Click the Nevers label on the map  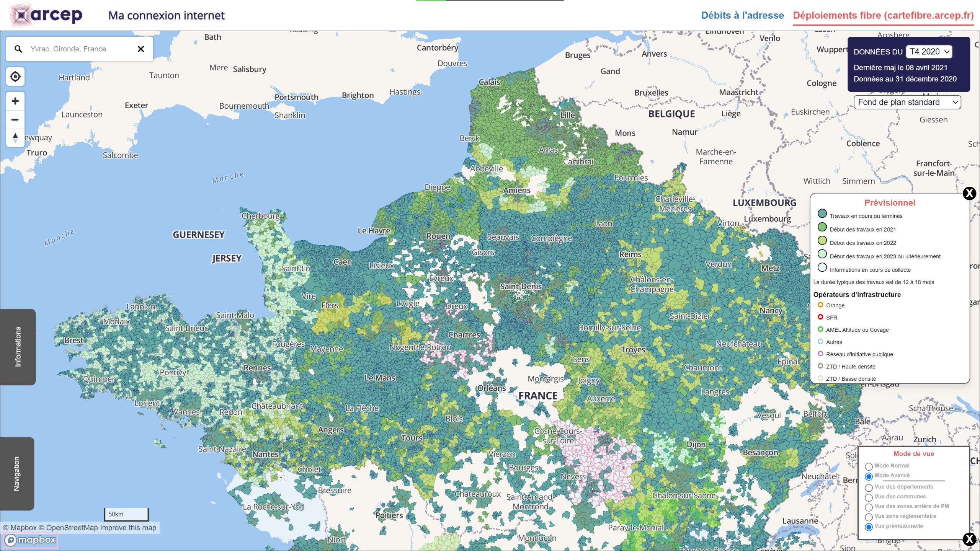573,476
